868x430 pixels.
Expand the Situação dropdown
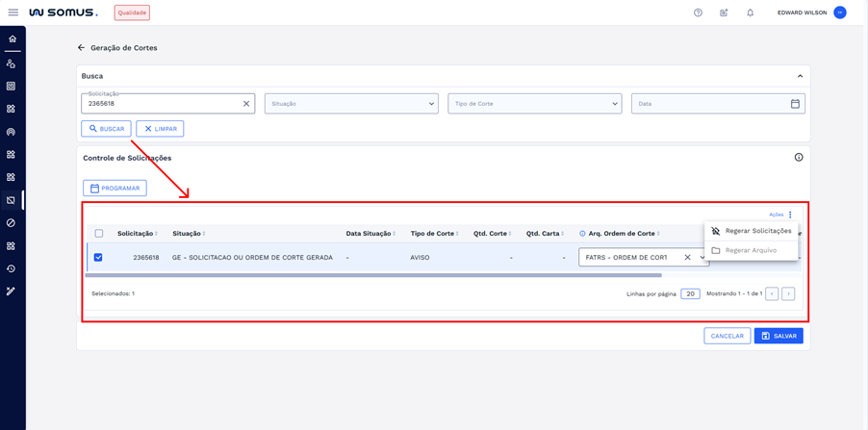pos(351,104)
